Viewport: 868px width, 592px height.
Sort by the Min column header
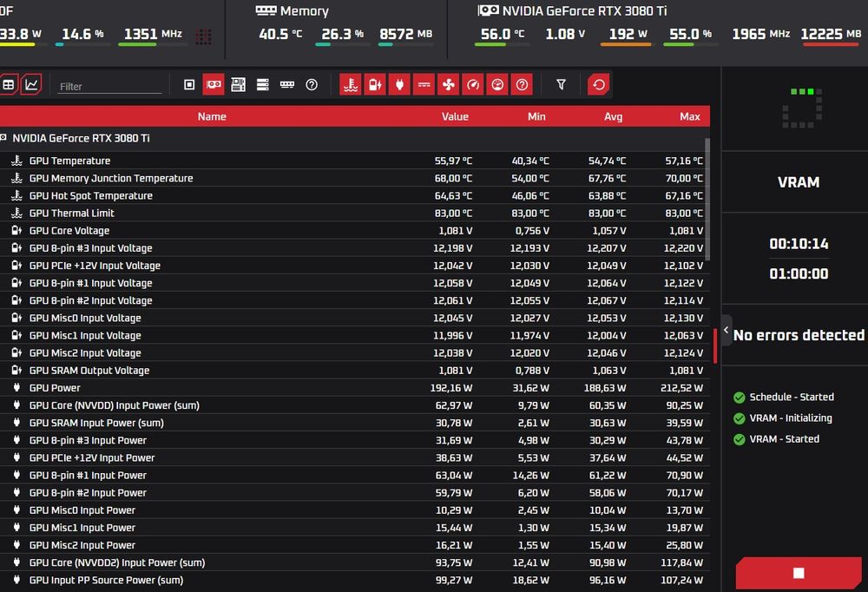pyautogui.click(x=536, y=116)
